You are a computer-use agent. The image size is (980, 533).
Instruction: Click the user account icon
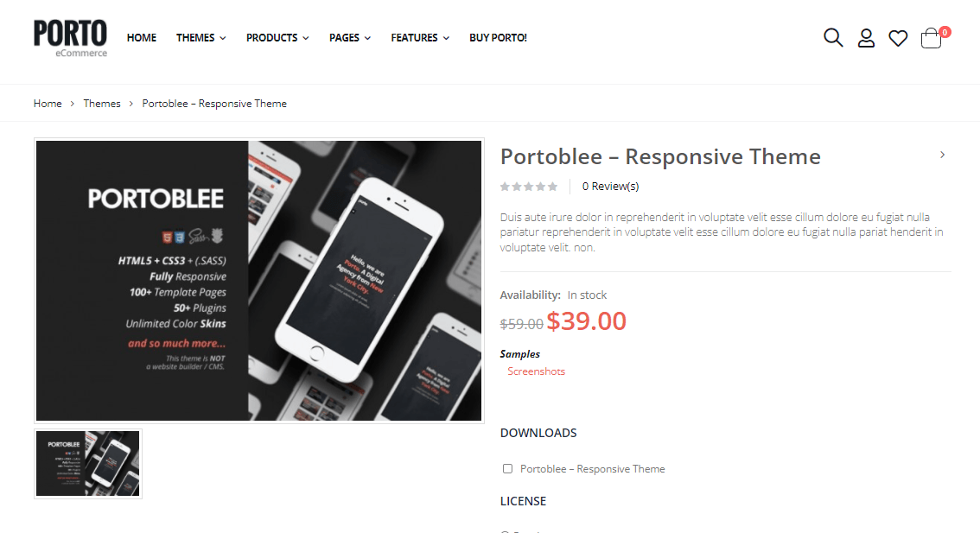pyautogui.click(x=866, y=38)
